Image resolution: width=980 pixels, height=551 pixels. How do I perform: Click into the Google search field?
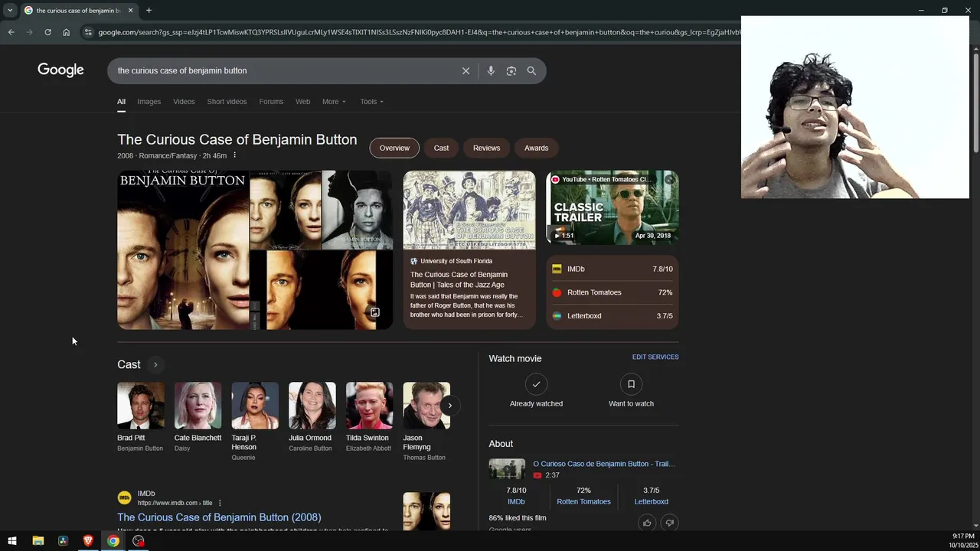point(283,71)
